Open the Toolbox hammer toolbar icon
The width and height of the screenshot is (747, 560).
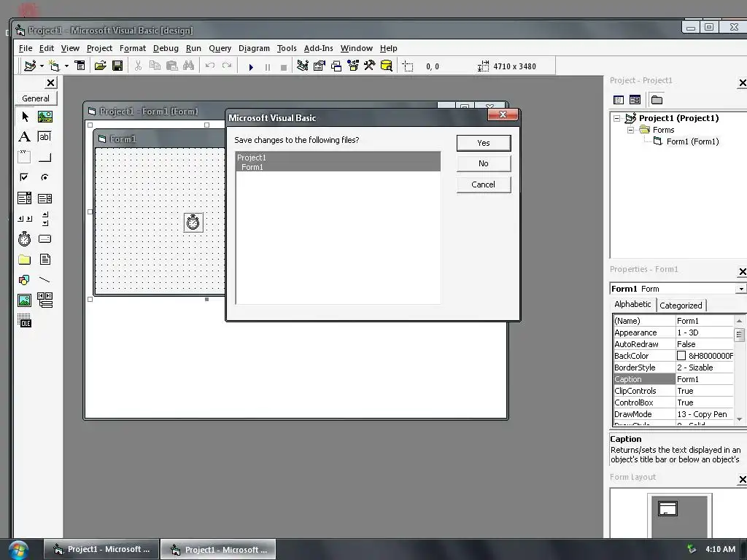pos(370,66)
